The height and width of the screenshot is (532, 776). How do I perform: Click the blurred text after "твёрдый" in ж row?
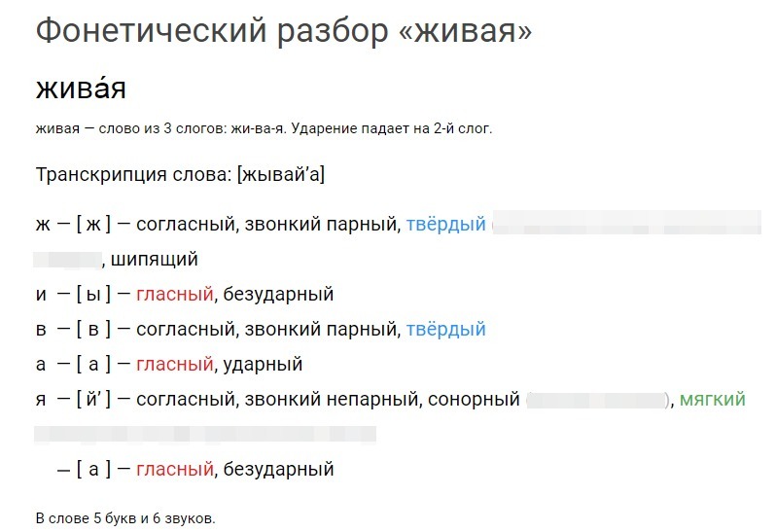point(627,222)
